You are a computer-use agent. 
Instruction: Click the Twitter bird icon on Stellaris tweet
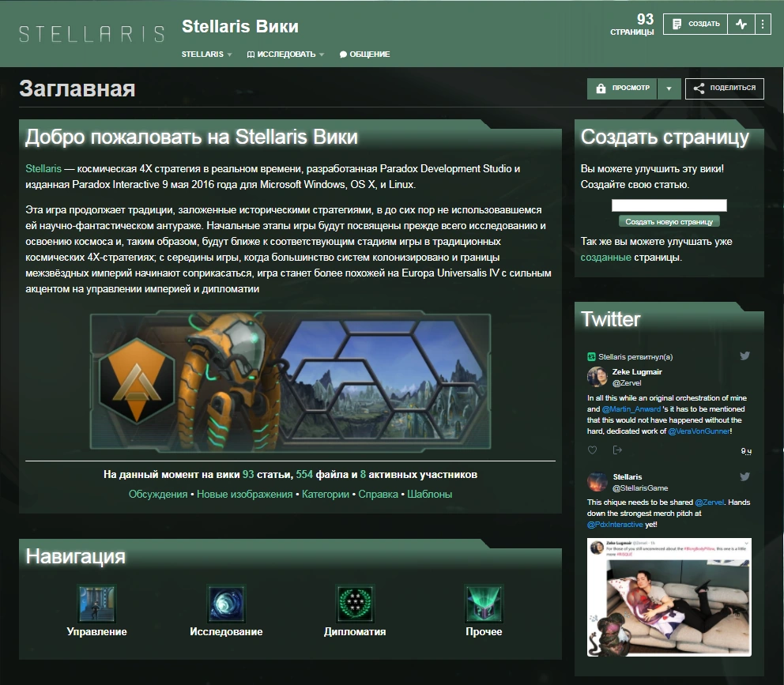pos(745,476)
